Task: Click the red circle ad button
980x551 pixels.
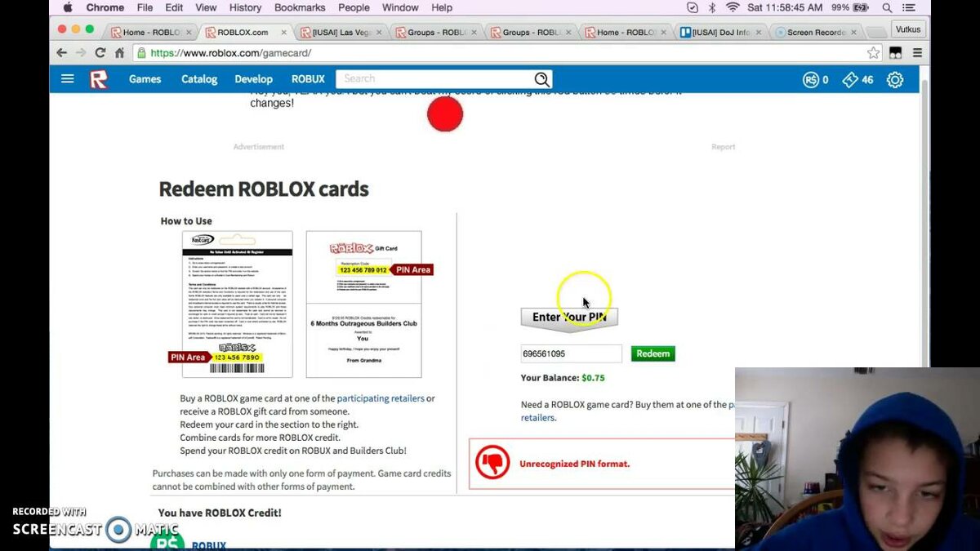Action: tap(445, 114)
